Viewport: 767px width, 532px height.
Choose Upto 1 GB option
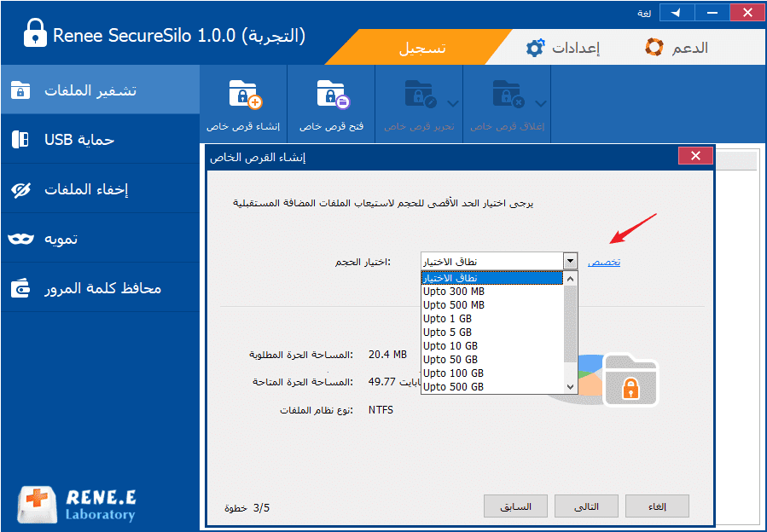tap(492, 319)
